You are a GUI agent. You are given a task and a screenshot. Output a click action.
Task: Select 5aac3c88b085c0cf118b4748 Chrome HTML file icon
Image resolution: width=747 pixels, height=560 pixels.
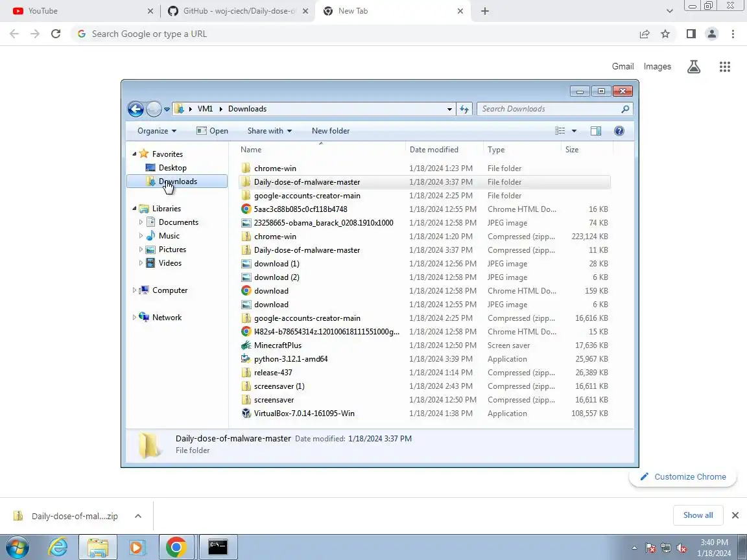246,209
